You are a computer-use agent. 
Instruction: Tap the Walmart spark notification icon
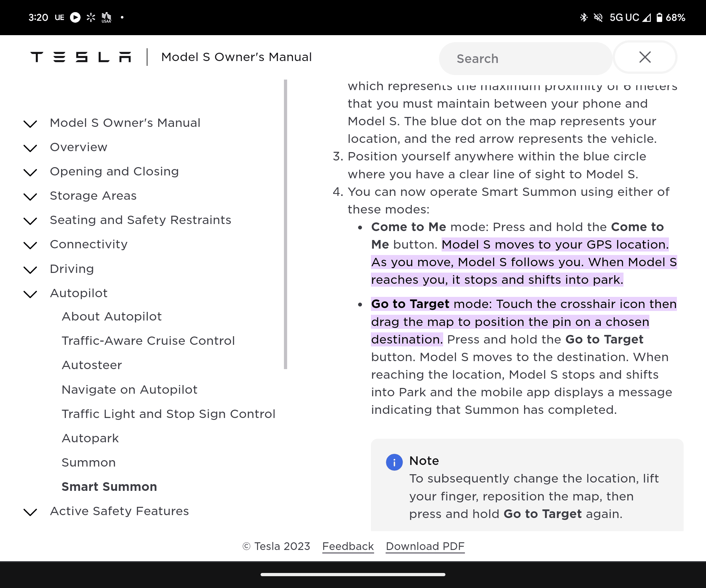(x=91, y=17)
